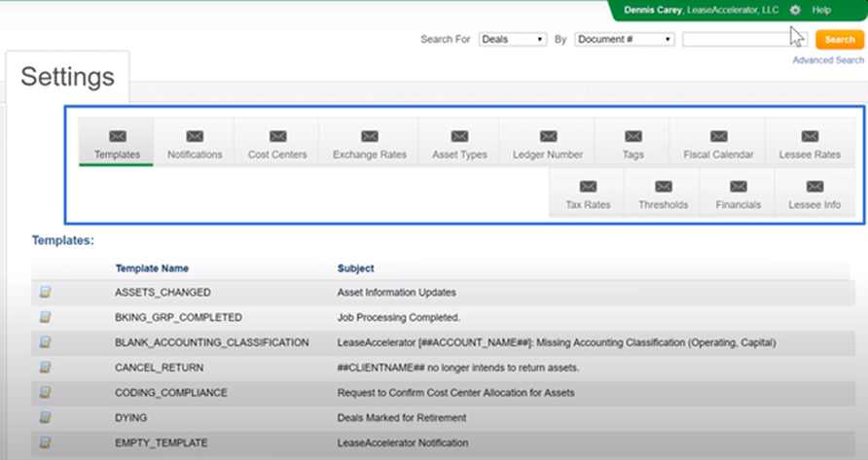Expand the Search For Deals dropdown
868x460 pixels.
coord(513,39)
